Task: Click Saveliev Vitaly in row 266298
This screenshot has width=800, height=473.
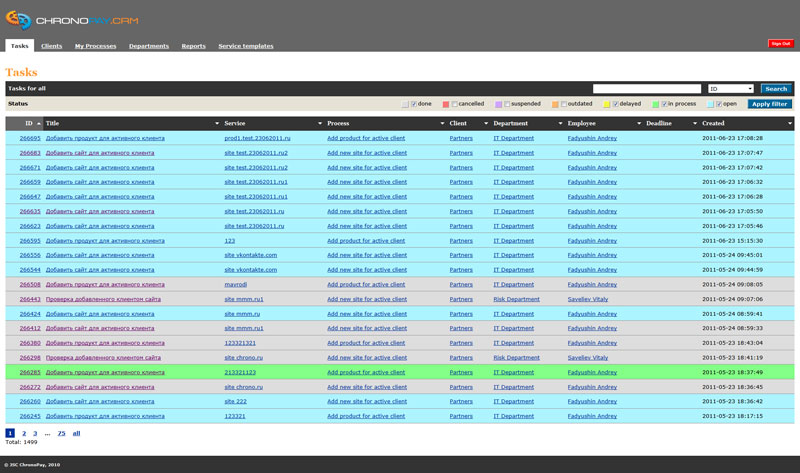Action: point(588,358)
